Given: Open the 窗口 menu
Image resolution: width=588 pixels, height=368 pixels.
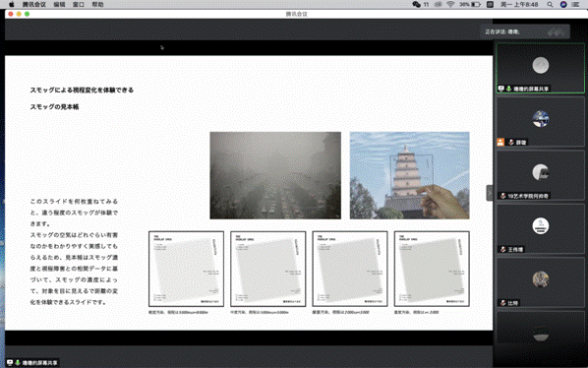Looking at the screenshot, I should [x=79, y=5].
